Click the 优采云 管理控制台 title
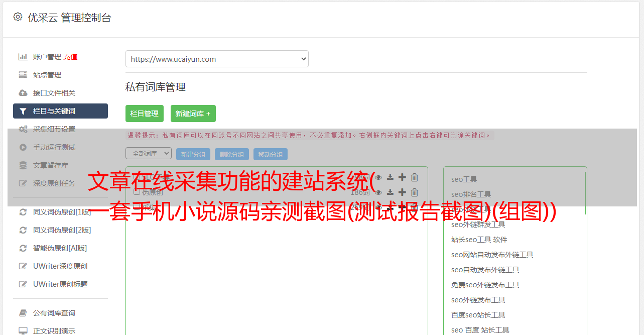 click(x=69, y=18)
